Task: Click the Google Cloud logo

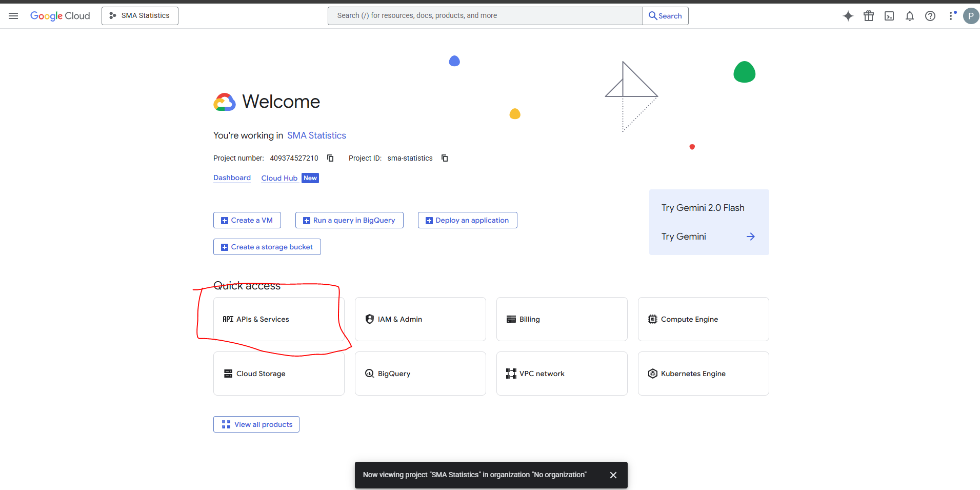Action: click(60, 16)
